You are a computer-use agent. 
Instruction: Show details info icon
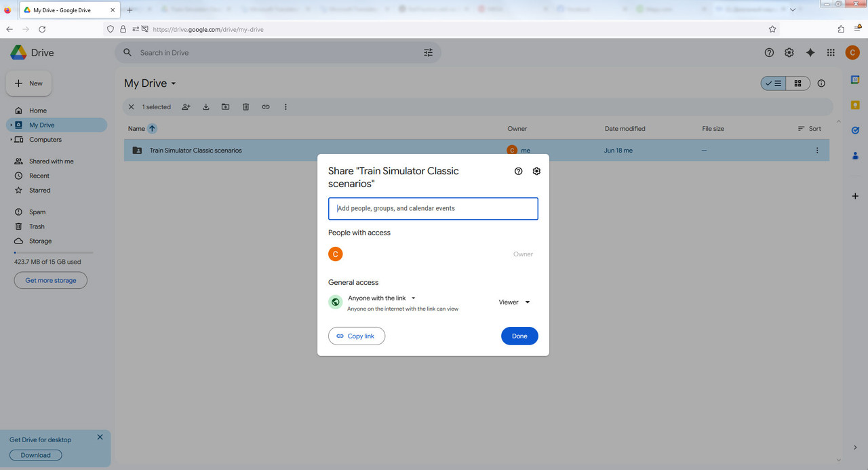[x=821, y=83]
